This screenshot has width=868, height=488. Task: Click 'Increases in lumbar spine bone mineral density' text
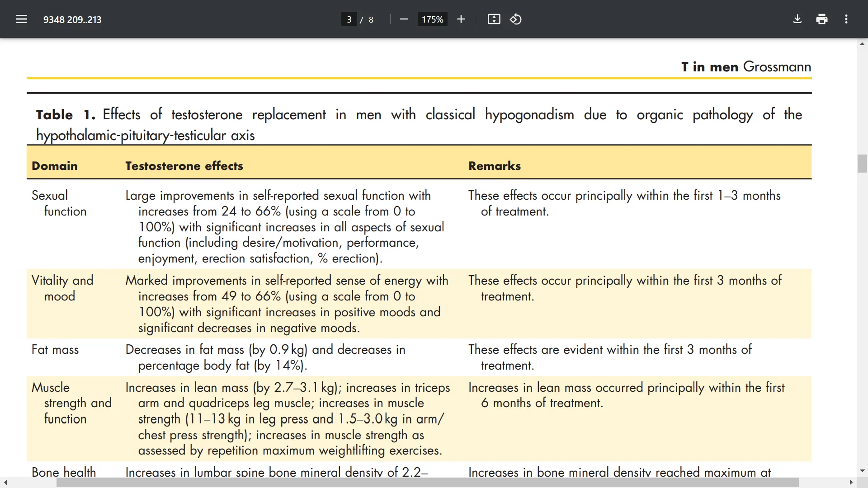pyautogui.click(x=256, y=472)
